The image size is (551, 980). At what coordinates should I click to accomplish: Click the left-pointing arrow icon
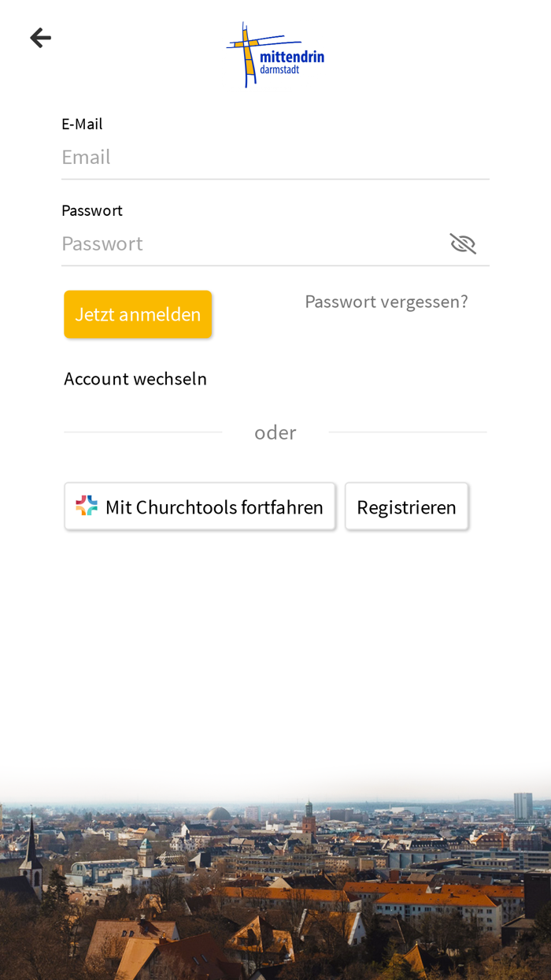click(40, 37)
